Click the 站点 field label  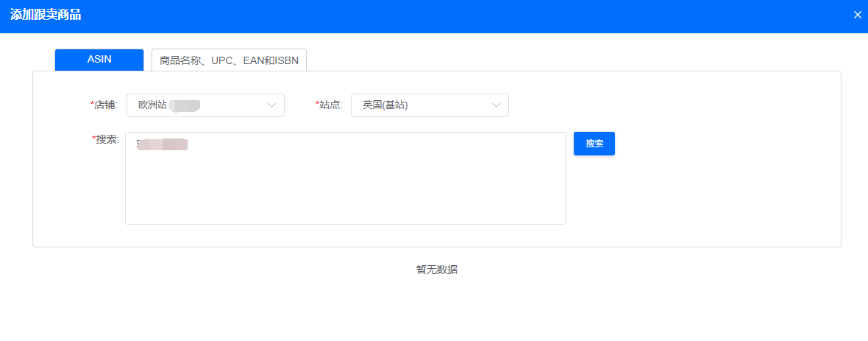331,105
